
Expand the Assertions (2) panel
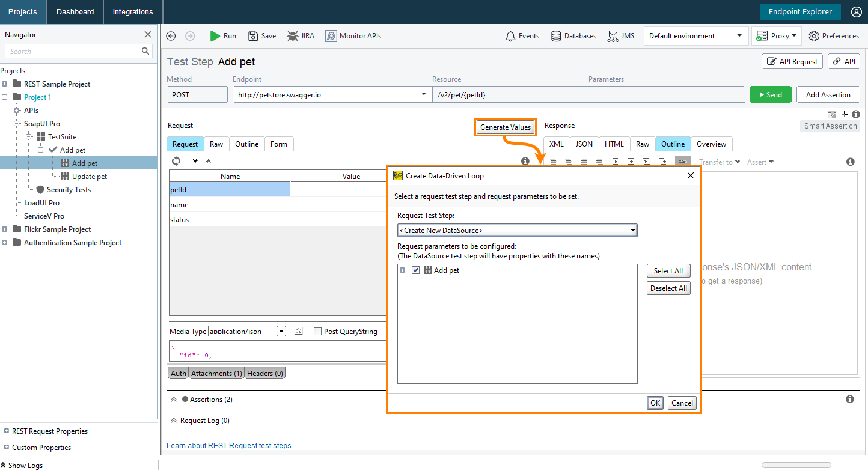(x=174, y=400)
